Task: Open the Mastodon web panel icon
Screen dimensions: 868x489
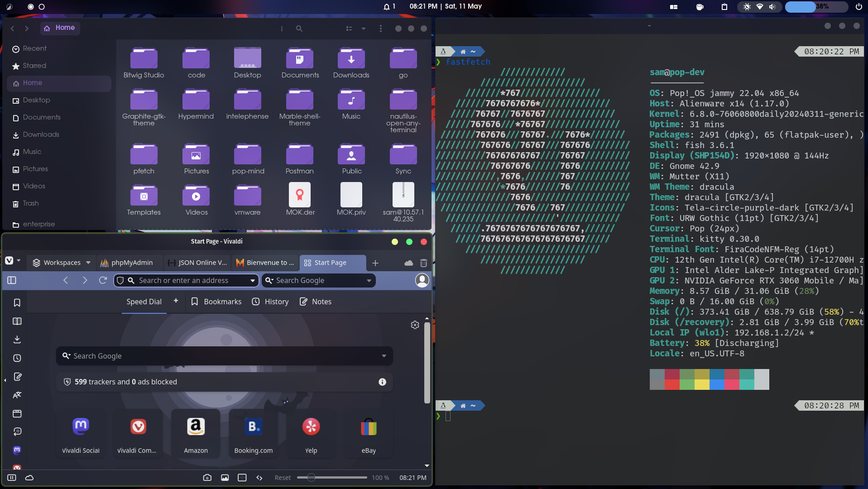Action: [17, 450]
